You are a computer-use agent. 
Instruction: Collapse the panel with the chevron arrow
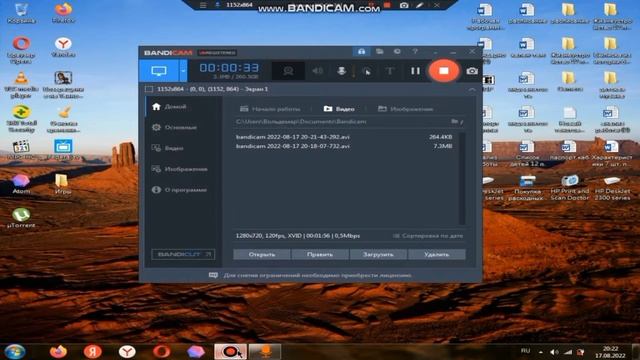click(x=472, y=89)
